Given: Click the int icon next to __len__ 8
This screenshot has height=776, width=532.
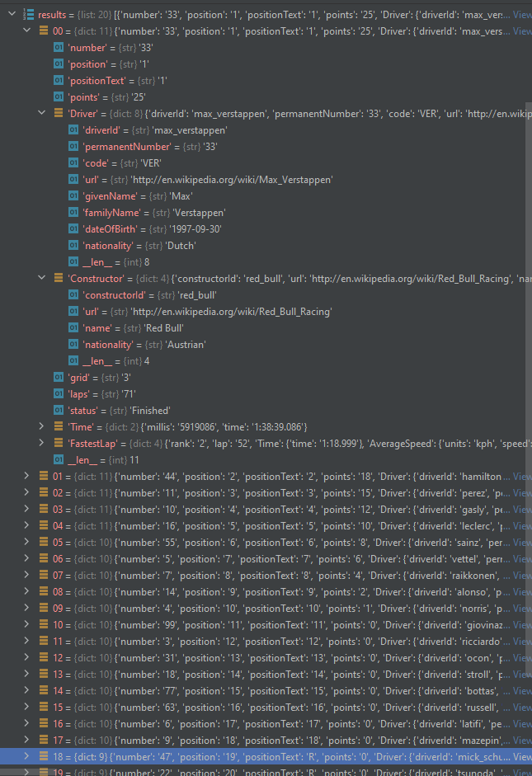Looking at the screenshot, I should point(73,261).
